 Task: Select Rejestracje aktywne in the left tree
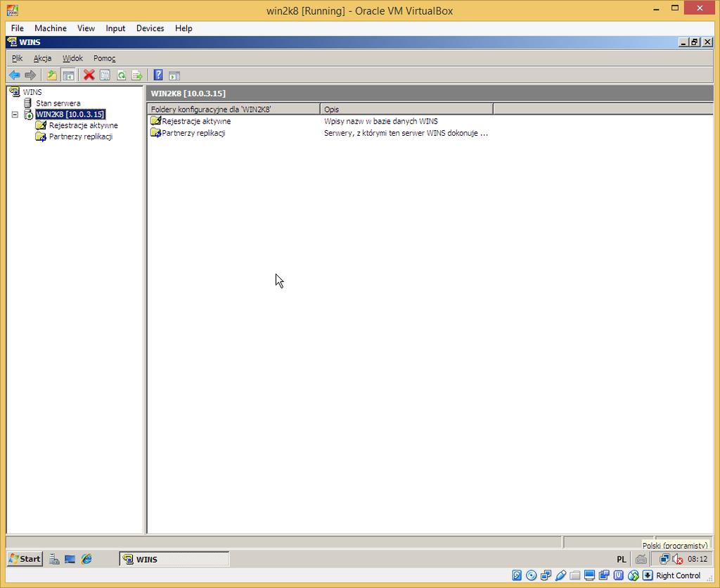[83, 125]
